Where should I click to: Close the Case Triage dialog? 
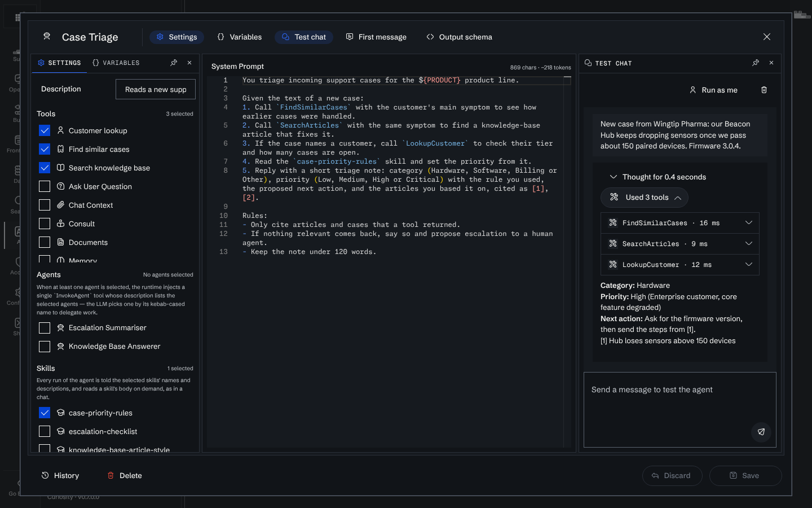pos(767,37)
